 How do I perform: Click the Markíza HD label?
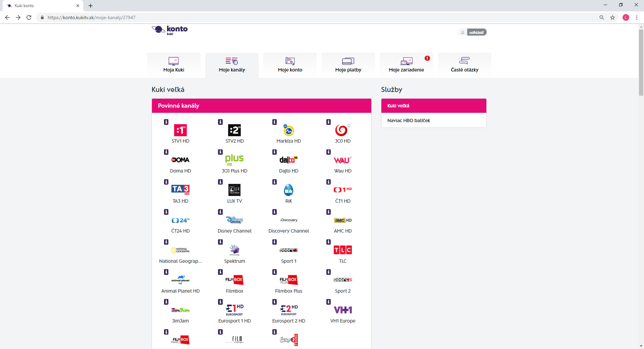pos(289,141)
